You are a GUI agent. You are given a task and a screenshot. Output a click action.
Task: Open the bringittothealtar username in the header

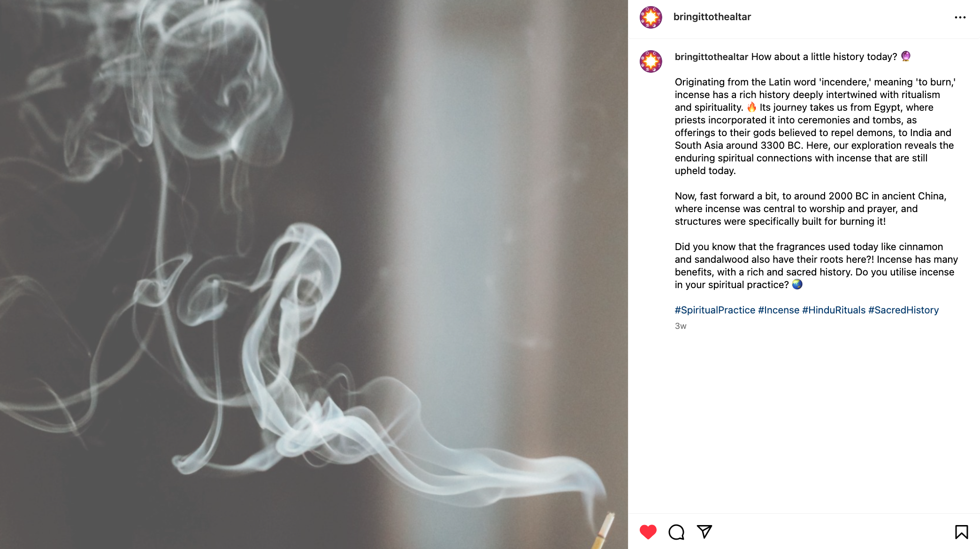[x=712, y=17]
